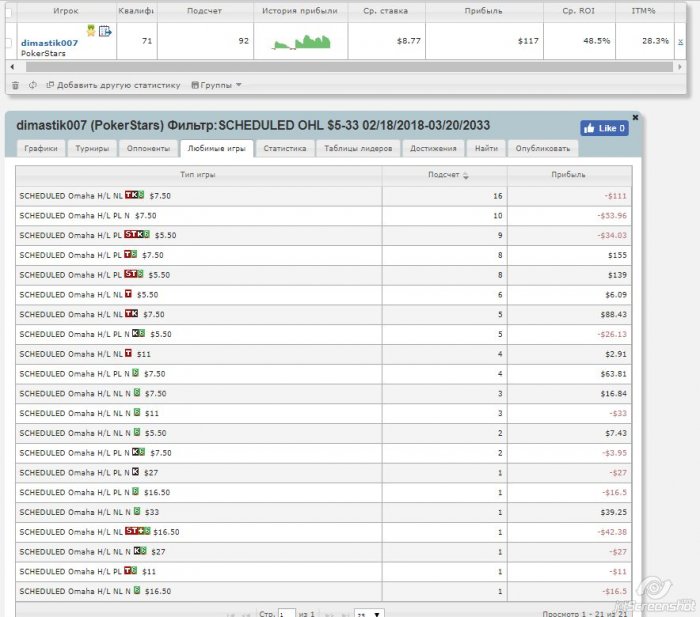Click the 28.3% ITM value
Image resolution: width=700 pixels, height=617 pixels.
click(x=655, y=41)
